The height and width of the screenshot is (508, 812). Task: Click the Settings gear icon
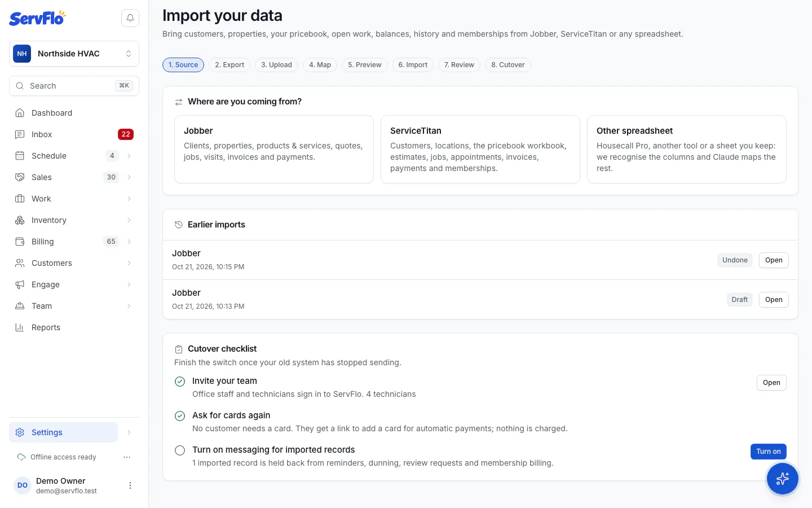[20, 432]
